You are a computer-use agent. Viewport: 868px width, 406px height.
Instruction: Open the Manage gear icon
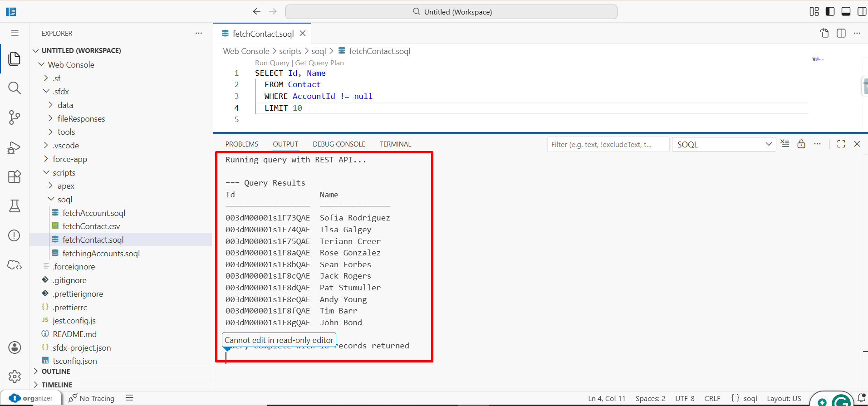(15, 376)
